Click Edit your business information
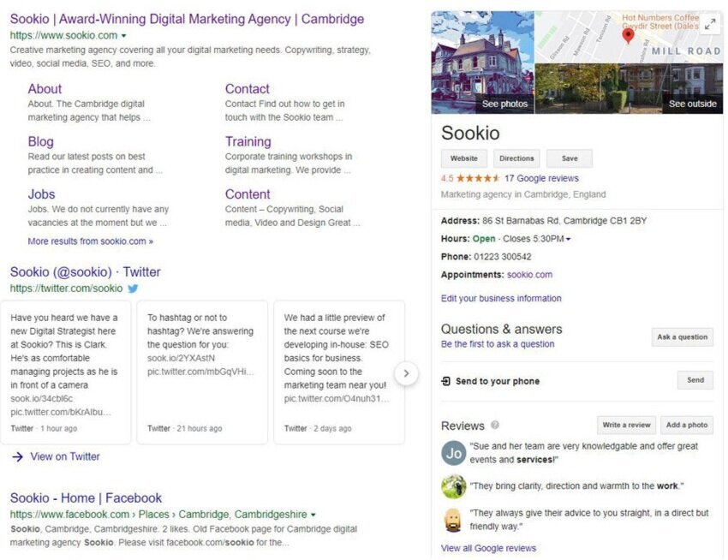The image size is (728, 560). click(501, 299)
